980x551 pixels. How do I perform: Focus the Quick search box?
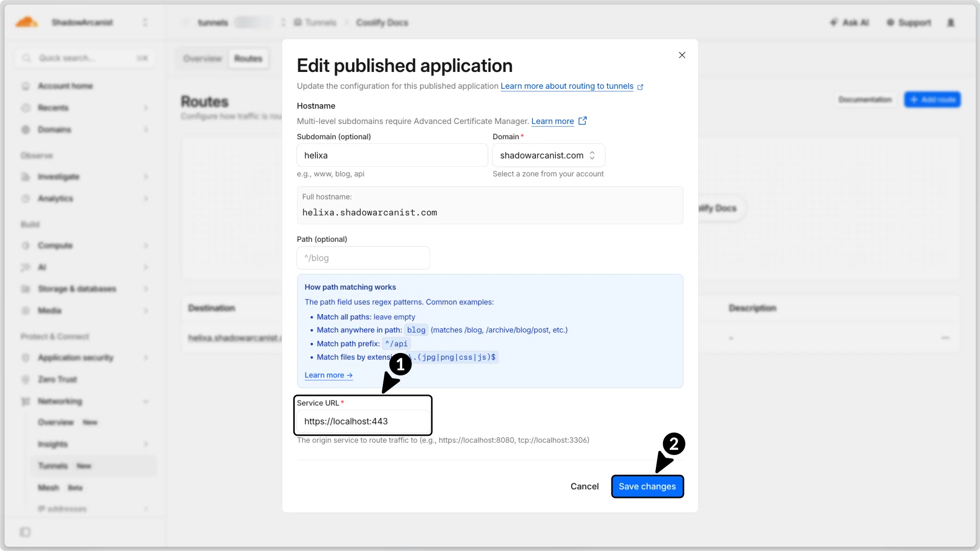(x=85, y=58)
